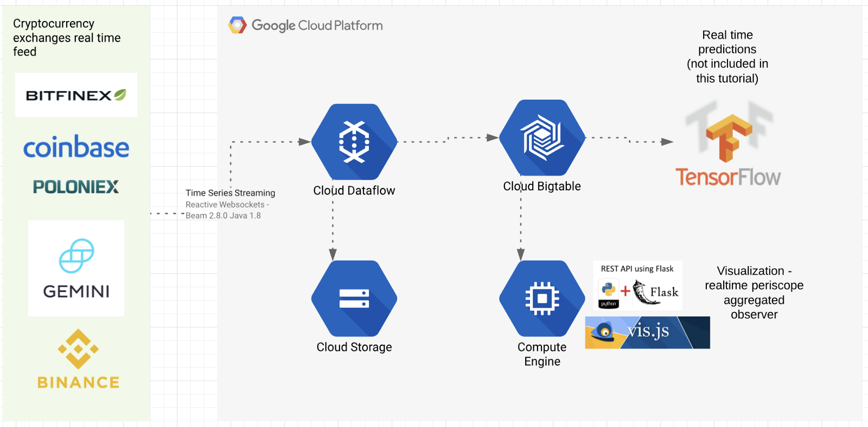
Task: Select the Cloud Bigtable hexagon icon
Action: [542, 138]
